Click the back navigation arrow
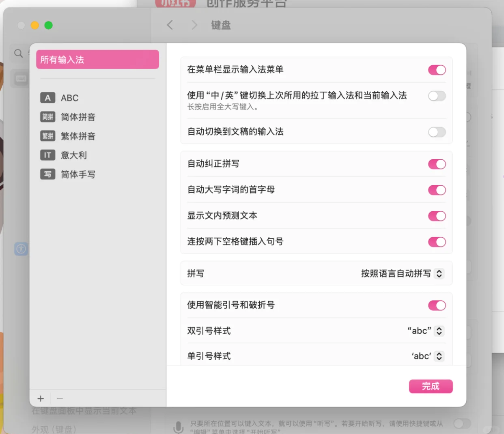 170,25
